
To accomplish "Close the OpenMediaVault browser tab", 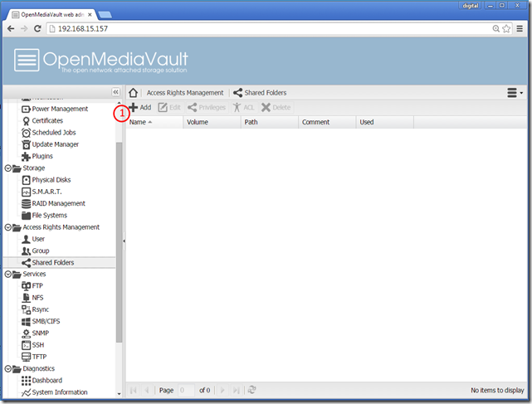I will [x=90, y=15].
